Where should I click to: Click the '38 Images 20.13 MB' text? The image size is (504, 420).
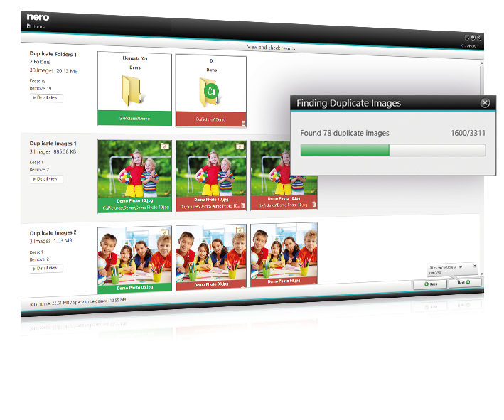tap(54, 70)
